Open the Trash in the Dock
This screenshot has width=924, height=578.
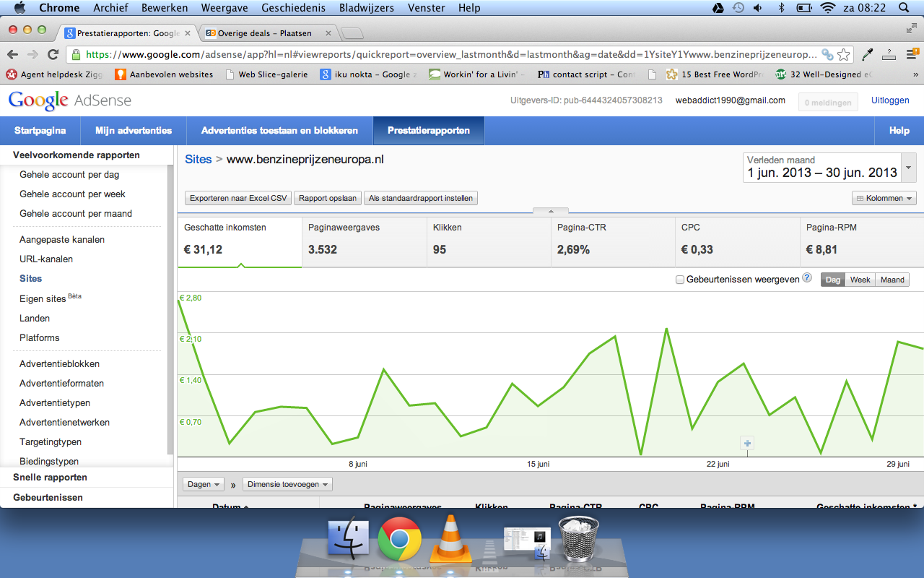(x=579, y=539)
